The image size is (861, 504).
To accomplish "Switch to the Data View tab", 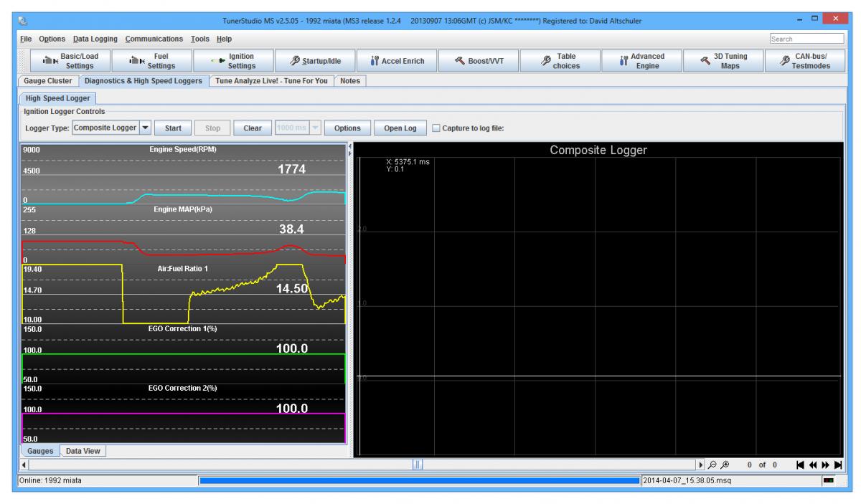I will [83, 452].
